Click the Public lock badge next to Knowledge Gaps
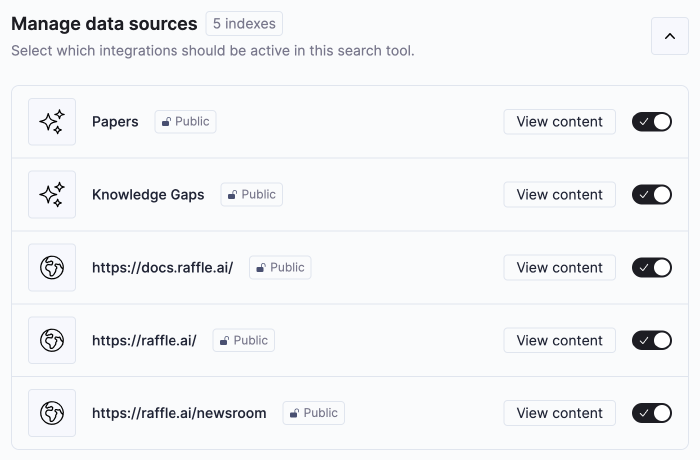This screenshot has width=700, height=460. click(x=251, y=194)
